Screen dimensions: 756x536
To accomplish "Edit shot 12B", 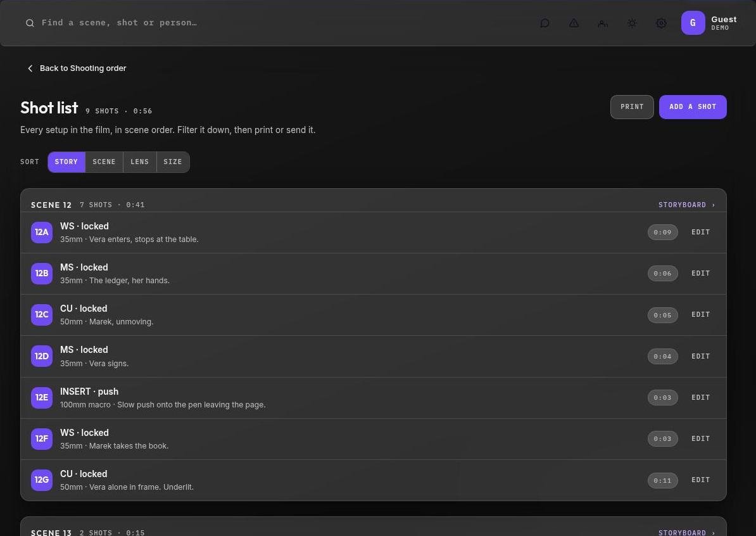I will (x=700, y=274).
